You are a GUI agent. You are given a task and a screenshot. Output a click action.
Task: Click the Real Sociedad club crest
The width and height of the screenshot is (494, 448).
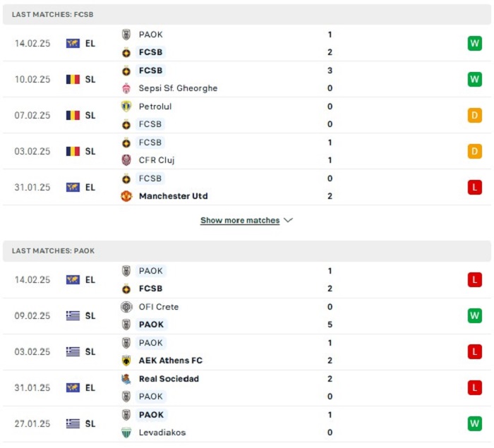point(126,379)
